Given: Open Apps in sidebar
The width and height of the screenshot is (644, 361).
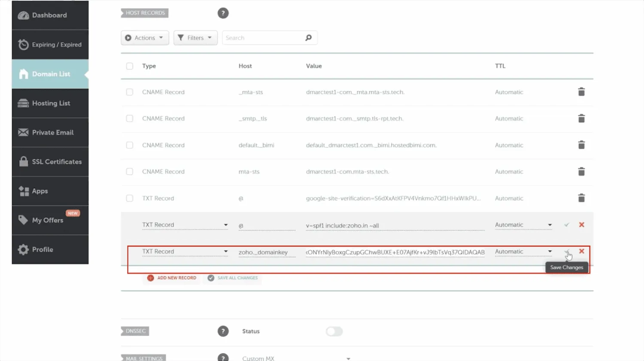Looking at the screenshot, I should (x=50, y=191).
